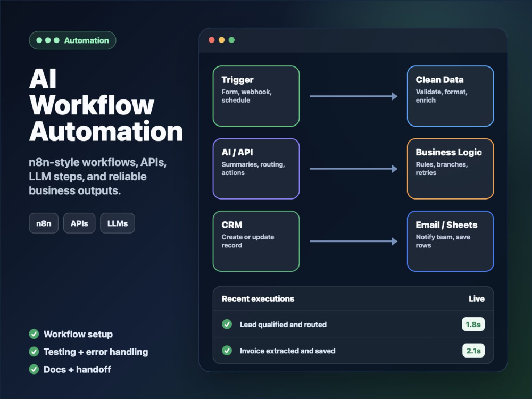Open the Business Logic workflow node
532x399 pixels.
[450, 169]
